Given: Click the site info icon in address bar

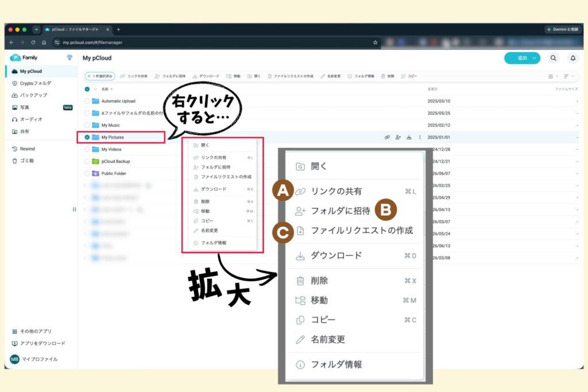Looking at the screenshot, I should (x=57, y=42).
